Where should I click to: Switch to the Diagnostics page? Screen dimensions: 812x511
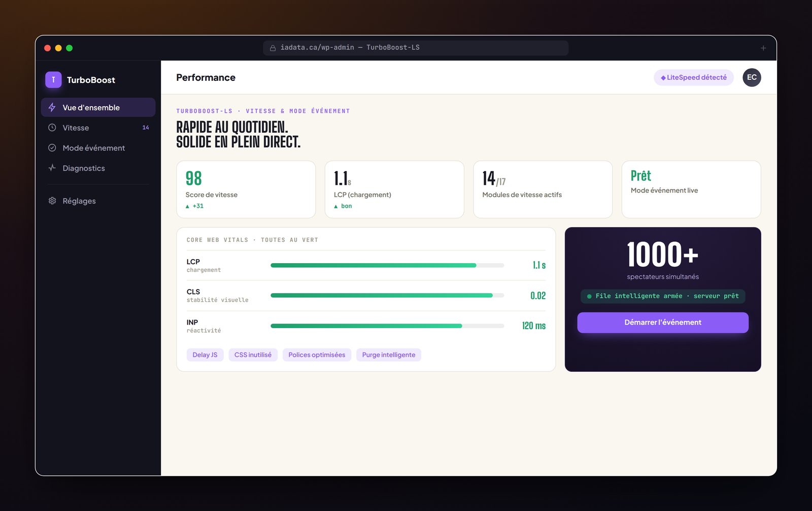pyautogui.click(x=98, y=168)
